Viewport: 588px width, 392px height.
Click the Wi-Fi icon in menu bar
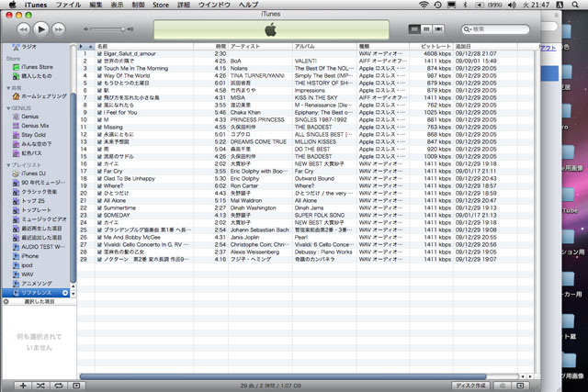pos(424,5)
